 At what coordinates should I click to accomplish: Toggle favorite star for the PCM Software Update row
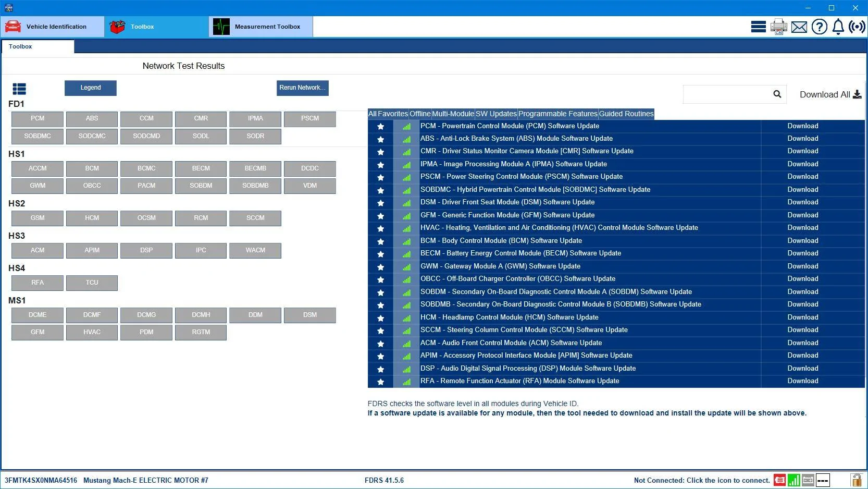381,126
